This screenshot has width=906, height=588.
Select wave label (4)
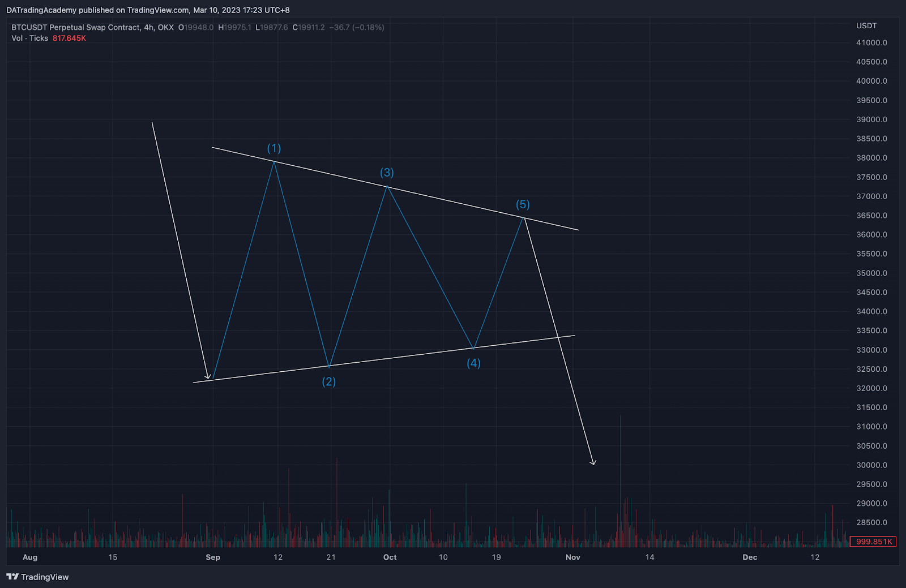coord(473,363)
